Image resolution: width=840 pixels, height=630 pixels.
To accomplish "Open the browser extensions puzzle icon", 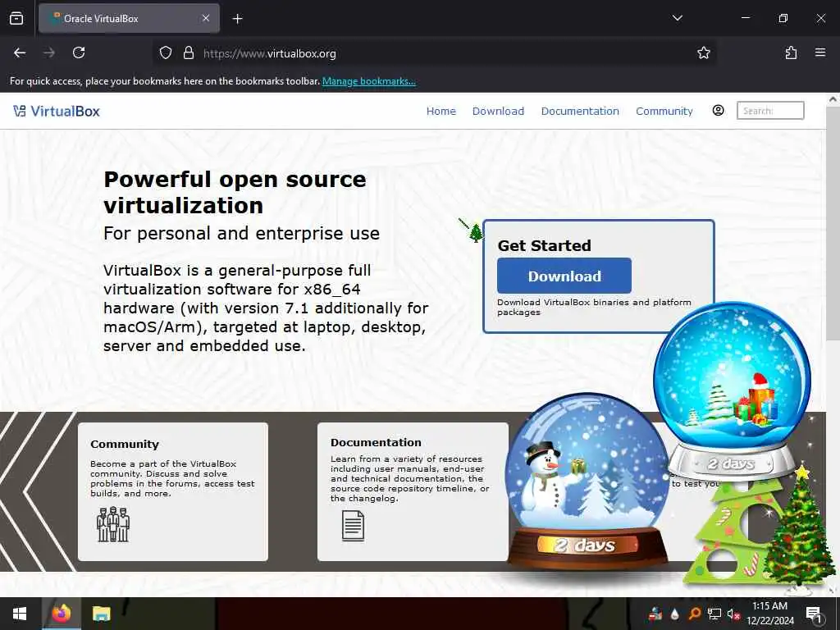I will click(x=791, y=52).
